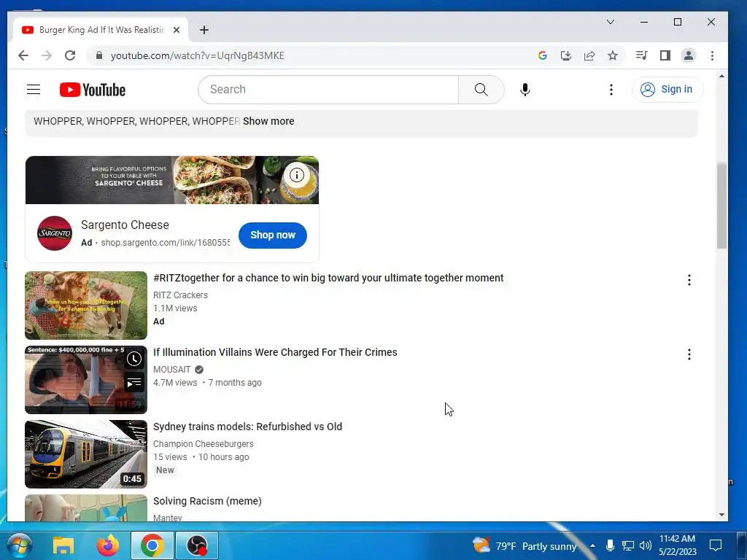Viewport: 747px width, 560px height.
Task: Open the volume speaker tray icon
Action: (646, 545)
